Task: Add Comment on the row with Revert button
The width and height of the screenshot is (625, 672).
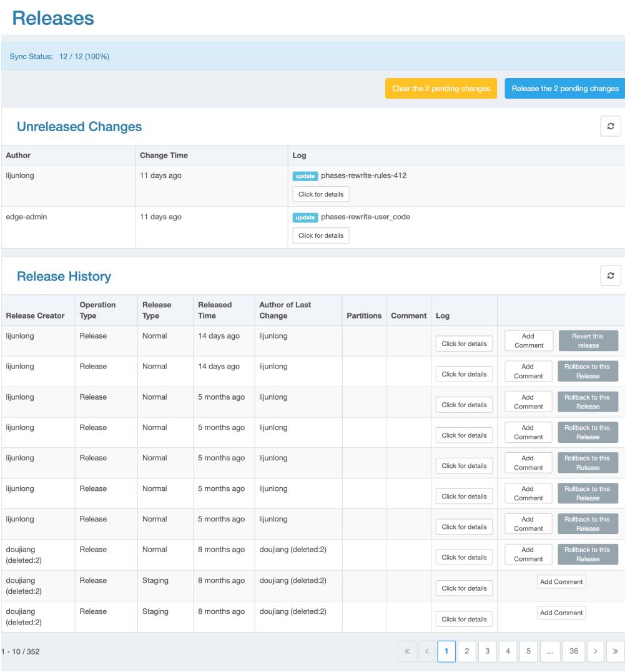Action: point(529,341)
